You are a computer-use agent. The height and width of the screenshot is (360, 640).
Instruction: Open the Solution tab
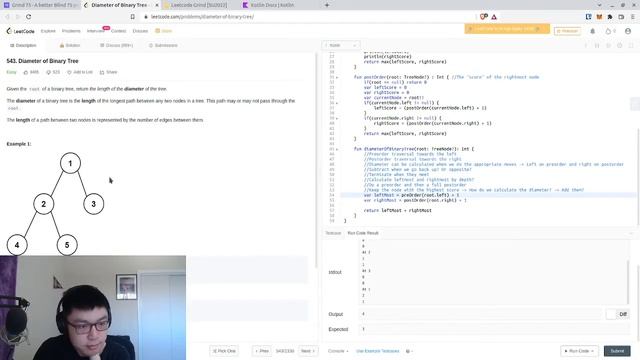(x=70, y=45)
